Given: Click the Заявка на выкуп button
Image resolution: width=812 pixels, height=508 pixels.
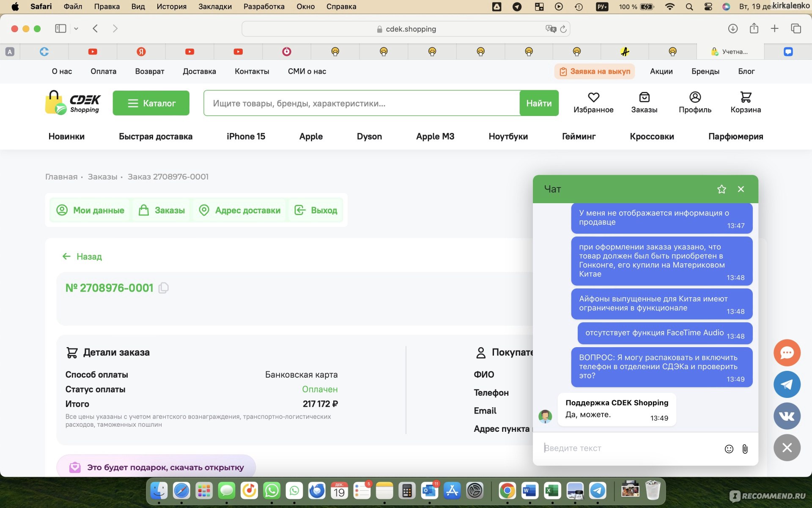Looking at the screenshot, I should (x=595, y=72).
